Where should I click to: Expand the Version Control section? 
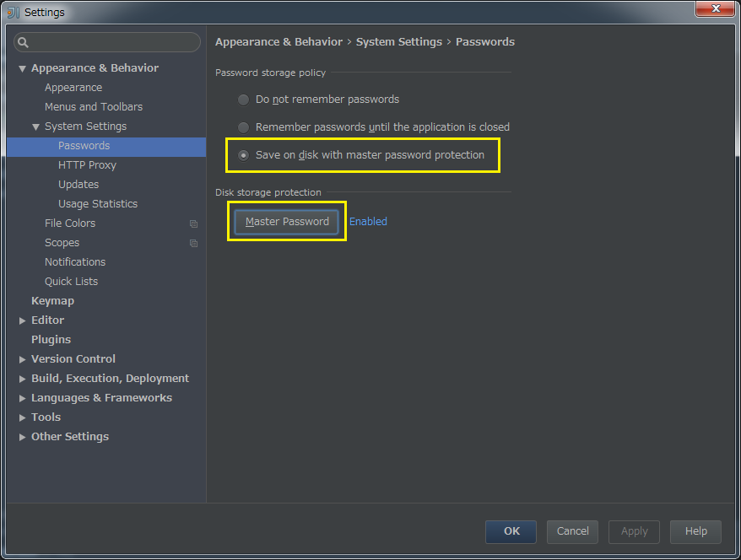pyautogui.click(x=22, y=358)
